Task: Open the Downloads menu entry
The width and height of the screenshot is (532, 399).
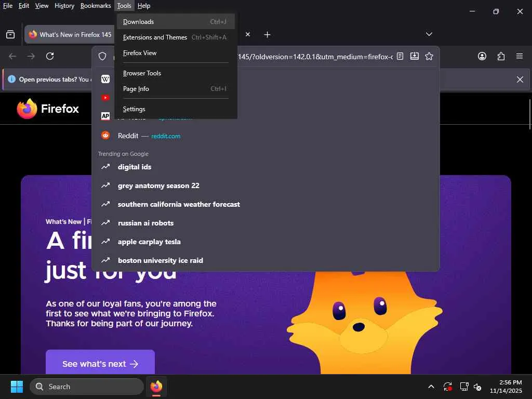Action: 176,22
